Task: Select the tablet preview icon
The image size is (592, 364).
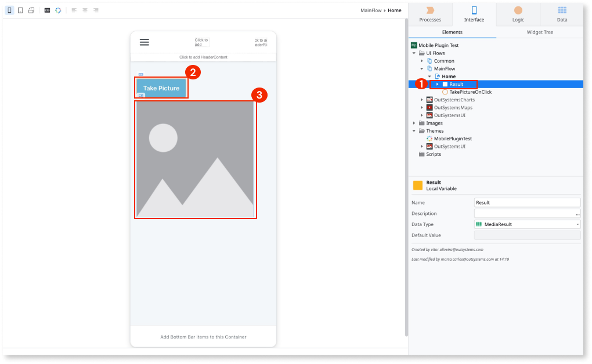Action: click(x=20, y=10)
